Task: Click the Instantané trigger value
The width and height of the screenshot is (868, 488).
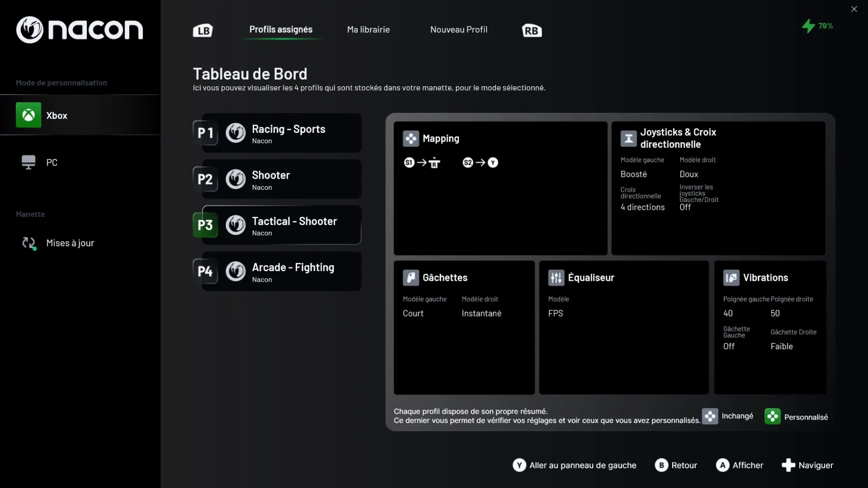Action: pos(481,314)
